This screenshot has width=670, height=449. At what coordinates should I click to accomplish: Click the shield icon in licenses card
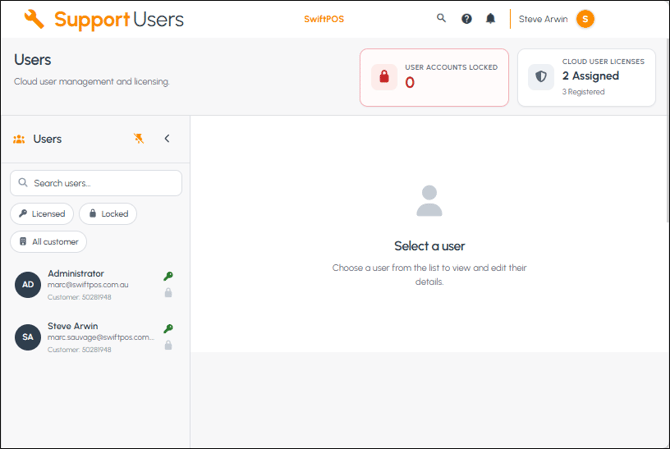(x=541, y=77)
